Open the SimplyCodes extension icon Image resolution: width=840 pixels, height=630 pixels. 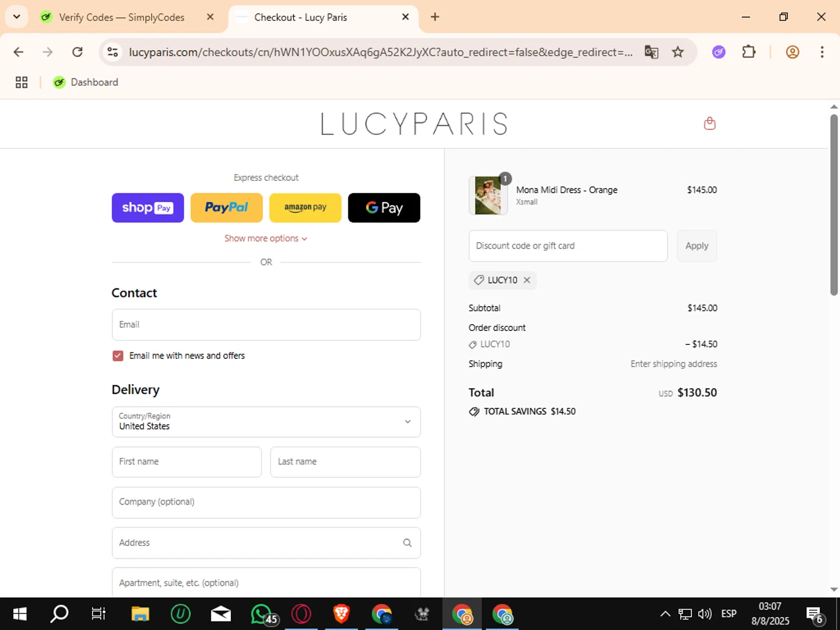(x=719, y=52)
